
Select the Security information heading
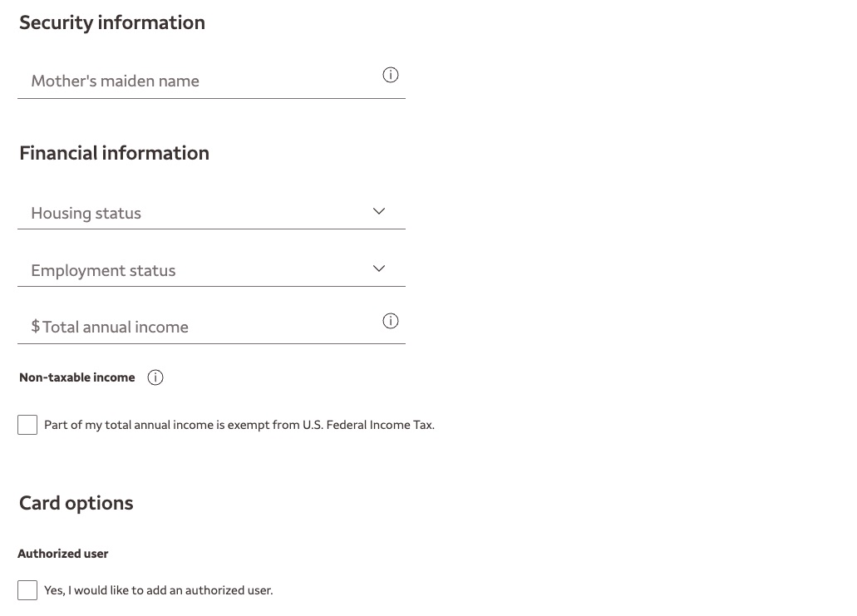pos(112,22)
